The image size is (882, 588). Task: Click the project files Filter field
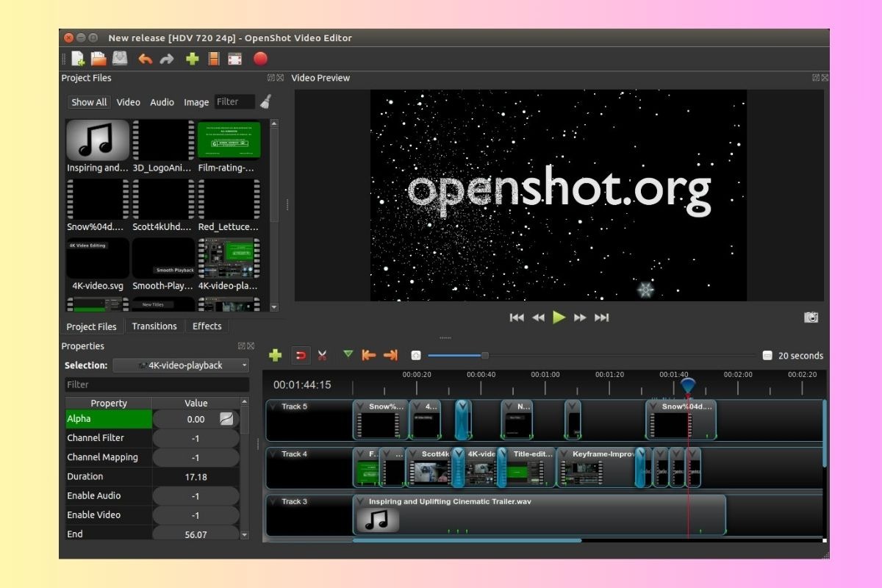coord(234,102)
